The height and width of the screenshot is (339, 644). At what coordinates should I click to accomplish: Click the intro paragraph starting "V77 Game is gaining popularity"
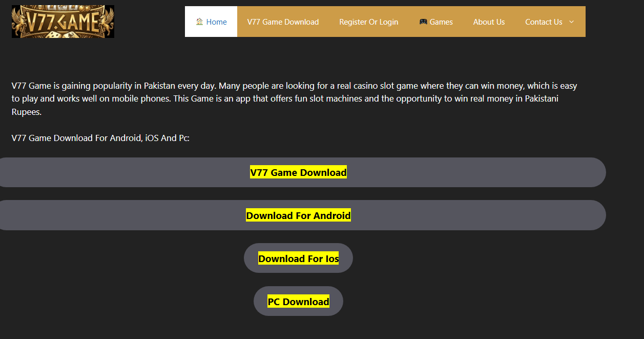pos(295,99)
